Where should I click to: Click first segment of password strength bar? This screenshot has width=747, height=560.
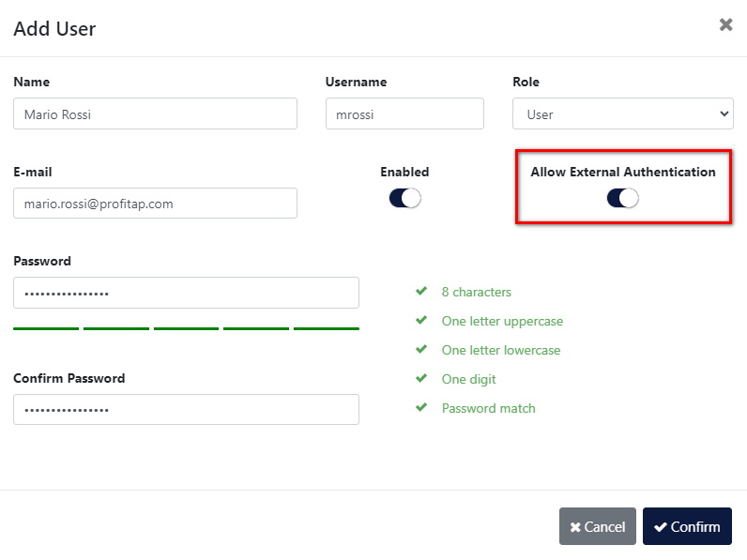pos(46,328)
